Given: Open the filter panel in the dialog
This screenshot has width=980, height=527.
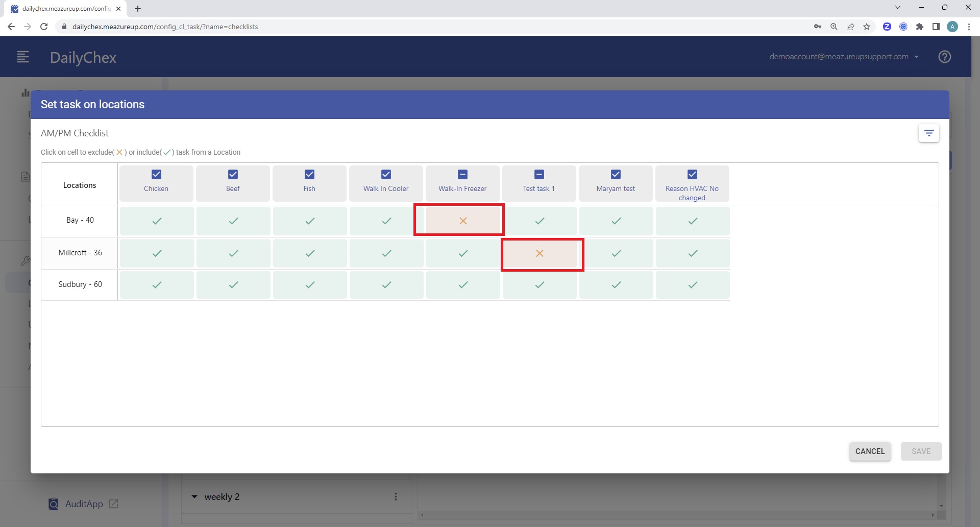Looking at the screenshot, I should [x=929, y=133].
